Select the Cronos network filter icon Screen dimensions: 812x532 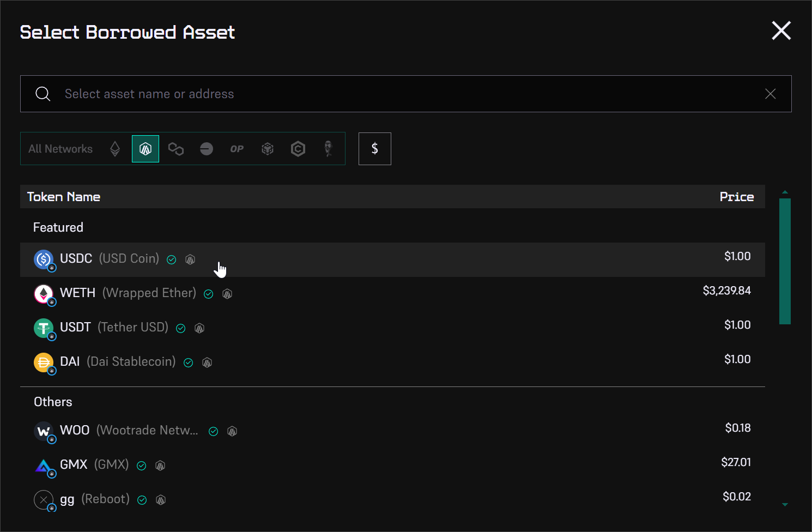click(298, 149)
